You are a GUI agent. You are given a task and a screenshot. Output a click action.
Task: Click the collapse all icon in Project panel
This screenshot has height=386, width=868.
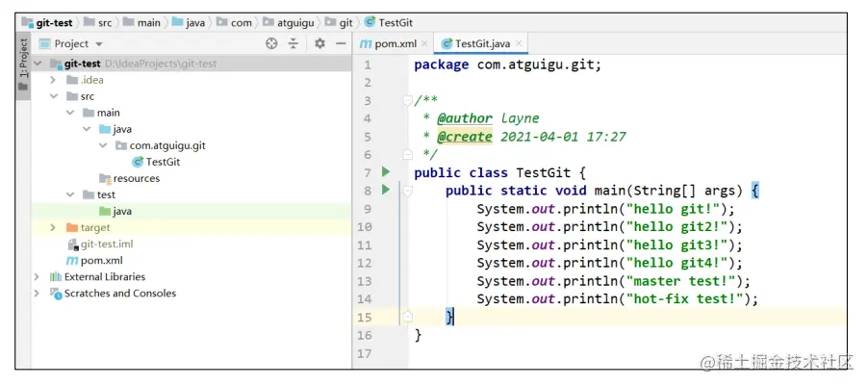pos(294,43)
